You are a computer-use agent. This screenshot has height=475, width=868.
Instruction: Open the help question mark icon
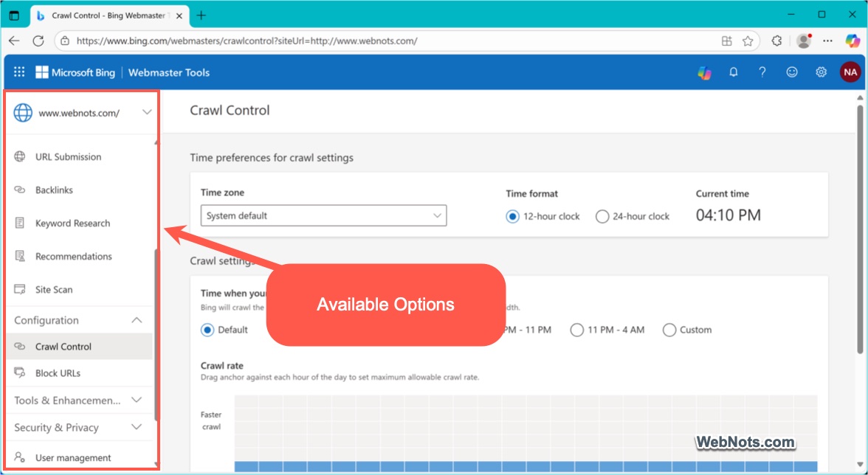(x=762, y=72)
